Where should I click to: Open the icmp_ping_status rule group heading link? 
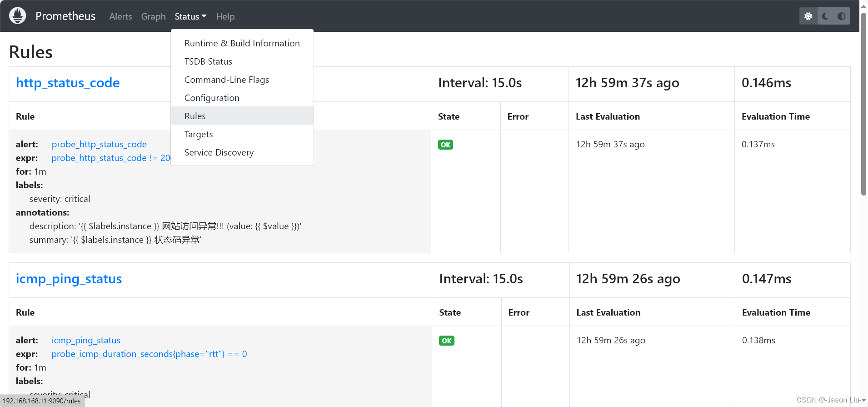click(69, 279)
